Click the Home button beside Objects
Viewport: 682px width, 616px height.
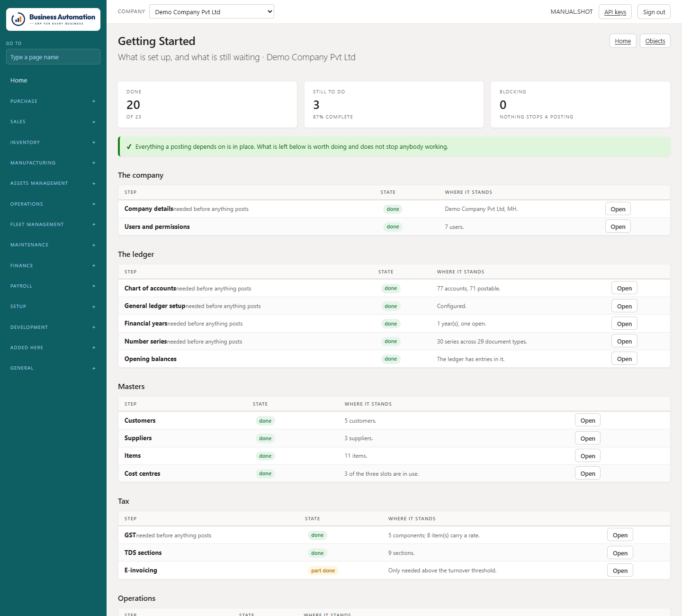pos(623,41)
